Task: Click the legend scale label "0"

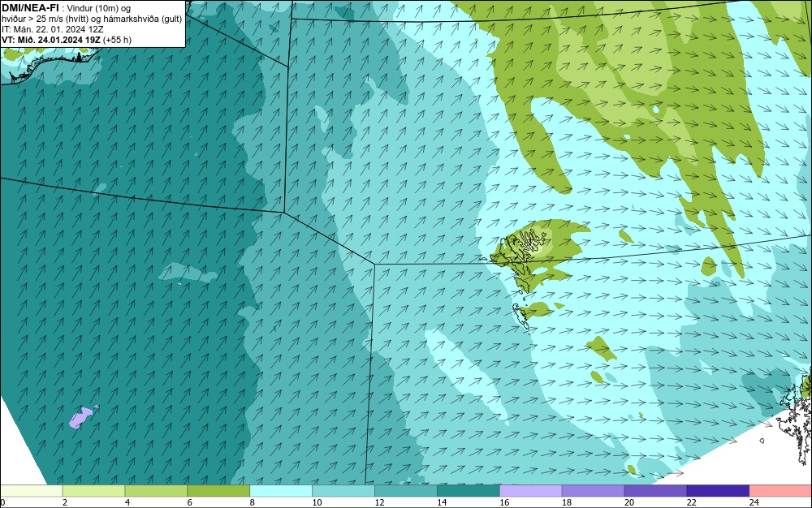Action: [x=2, y=502]
